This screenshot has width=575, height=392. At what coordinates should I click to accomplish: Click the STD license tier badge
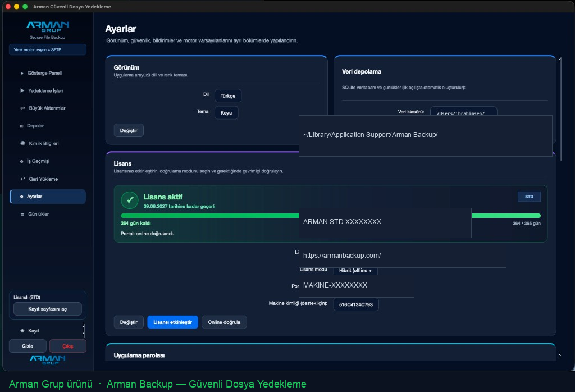click(529, 197)
